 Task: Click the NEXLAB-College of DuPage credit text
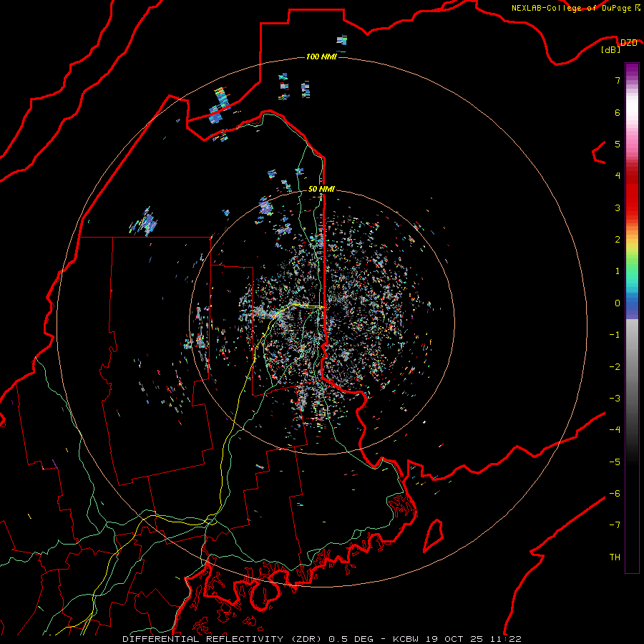coord(572,8)
